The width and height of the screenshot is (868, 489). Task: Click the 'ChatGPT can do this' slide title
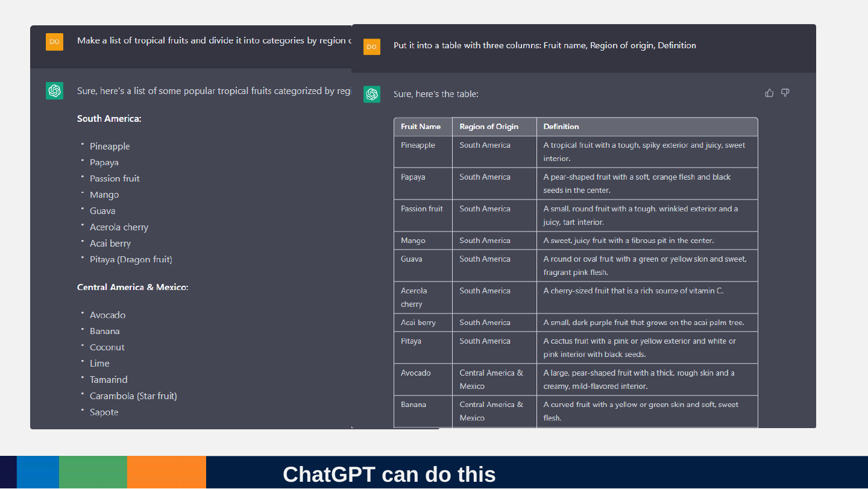[389, 475]
